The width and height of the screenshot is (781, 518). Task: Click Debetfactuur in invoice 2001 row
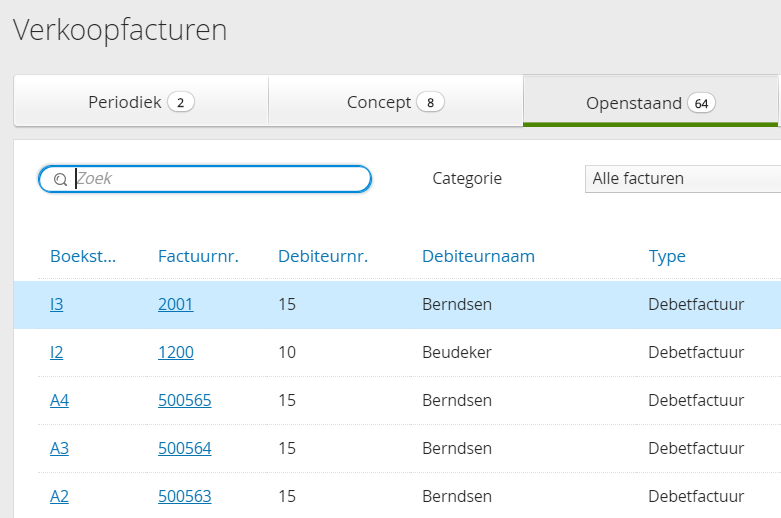click(x=696, y=304)
